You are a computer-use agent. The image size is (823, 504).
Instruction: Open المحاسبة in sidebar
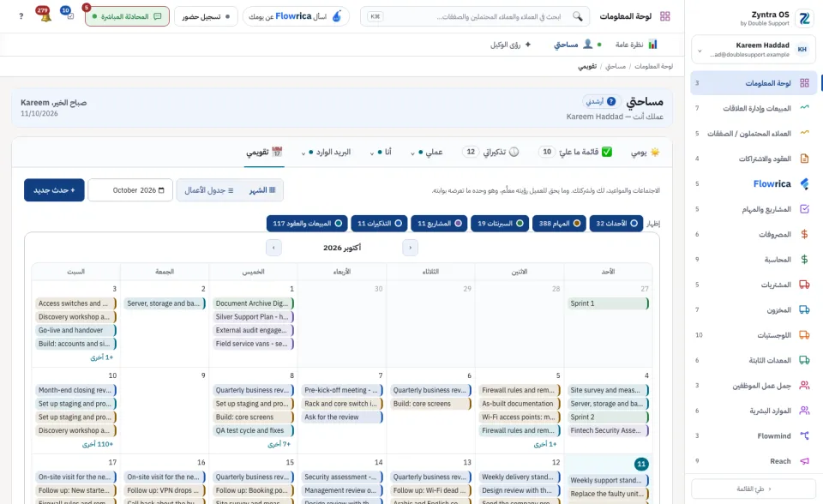pos(754,260)
